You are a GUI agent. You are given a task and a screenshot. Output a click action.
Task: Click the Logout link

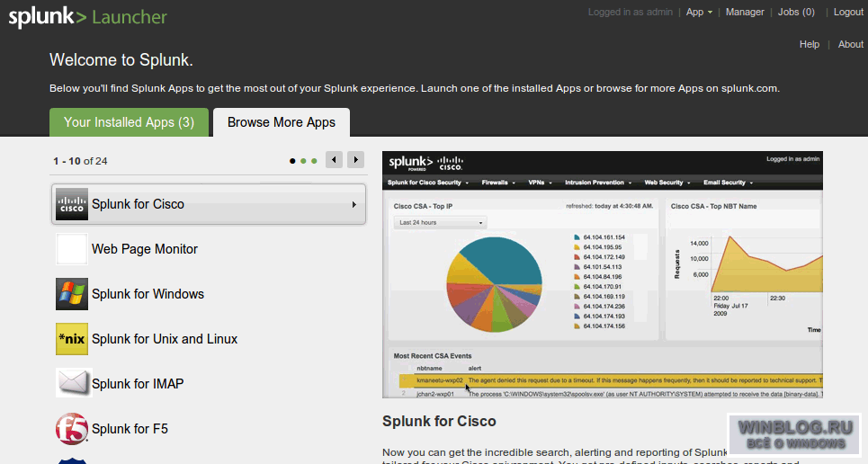coord(848,13)
